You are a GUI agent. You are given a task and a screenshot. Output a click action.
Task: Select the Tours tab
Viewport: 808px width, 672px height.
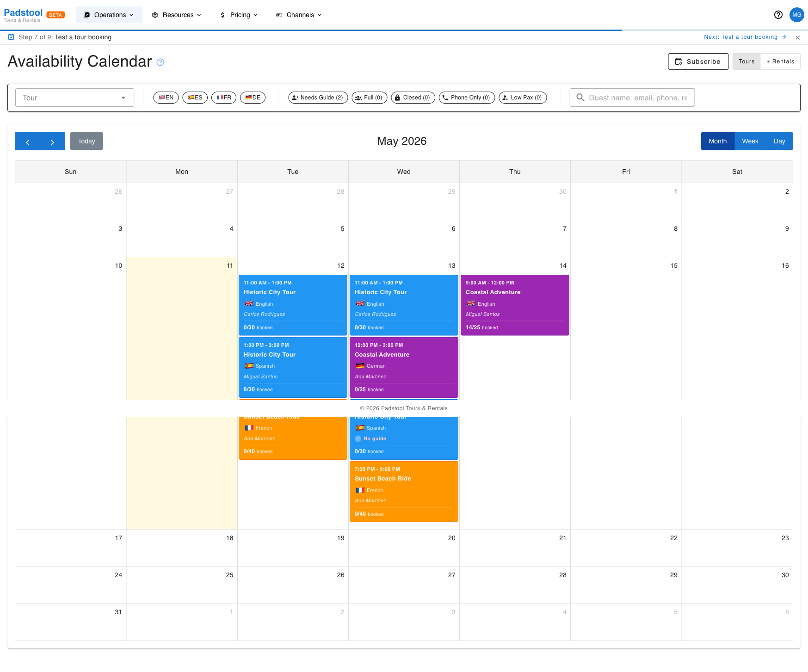pos(746,62)
